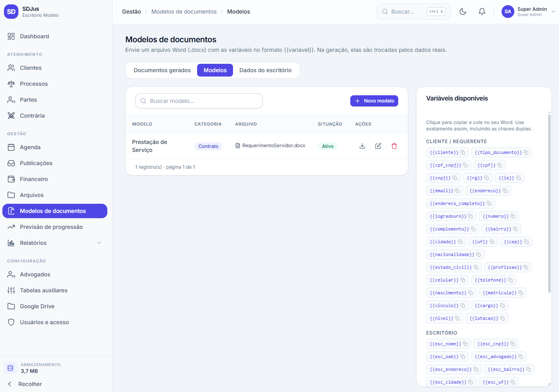This screenshot has height=392, width=559.
Task: Click the Previsão de progressão trend icon
Action: pyautogui.click(x=11, y=227)
